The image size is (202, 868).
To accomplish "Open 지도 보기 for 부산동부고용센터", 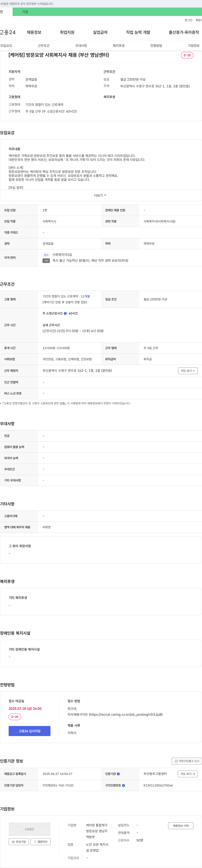I will (188, 774).
